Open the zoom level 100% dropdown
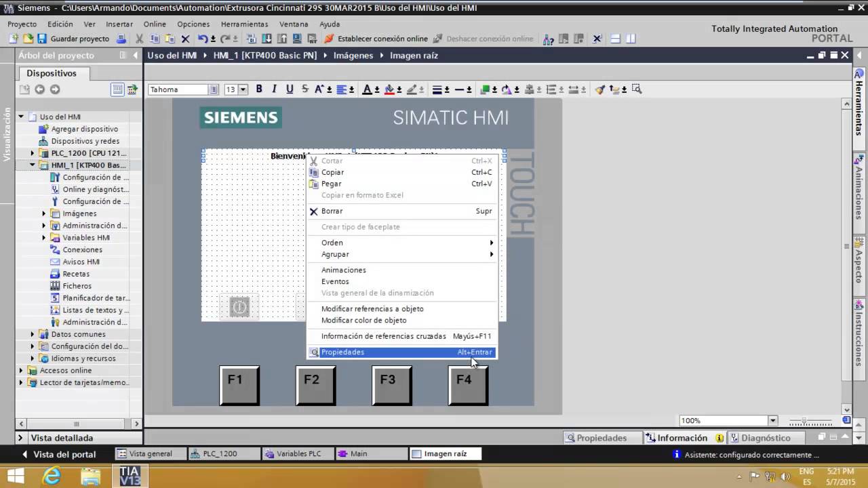Viewport: 868px width, 488px height. (x=772, y=421)
